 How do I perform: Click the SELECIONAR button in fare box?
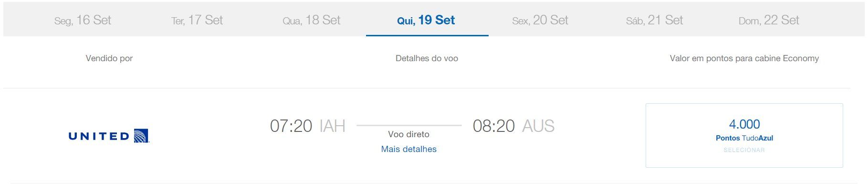(x=744, y=150)
